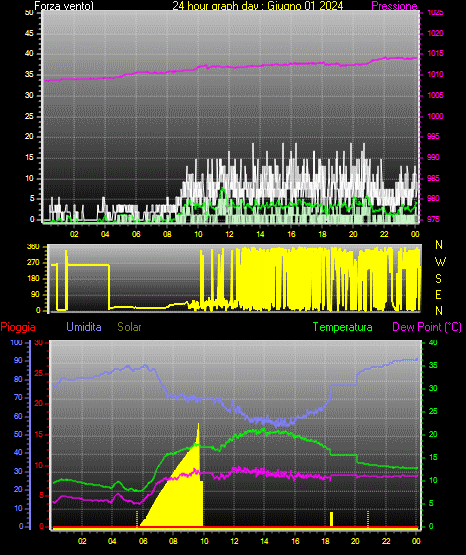Screen dimensions: 466x555
Task: Click the dotted sunrise marker near 06
Action: pyautogui.click(x=137, y=519)
